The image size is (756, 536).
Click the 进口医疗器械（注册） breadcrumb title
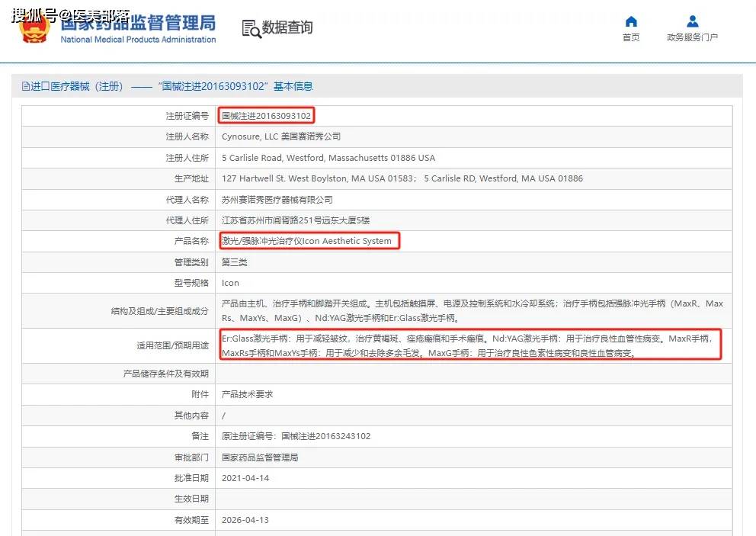point(77,86)
